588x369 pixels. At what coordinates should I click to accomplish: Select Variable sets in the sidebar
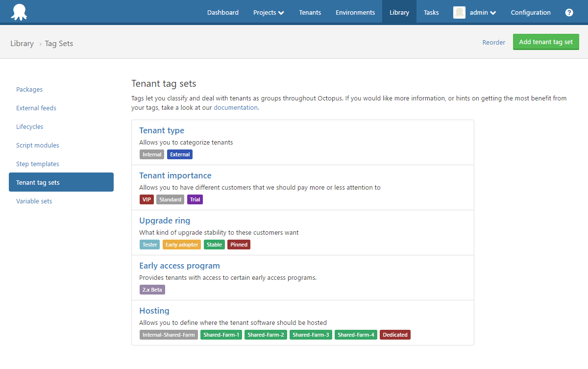pyautogui.click(x=34, y=201)
